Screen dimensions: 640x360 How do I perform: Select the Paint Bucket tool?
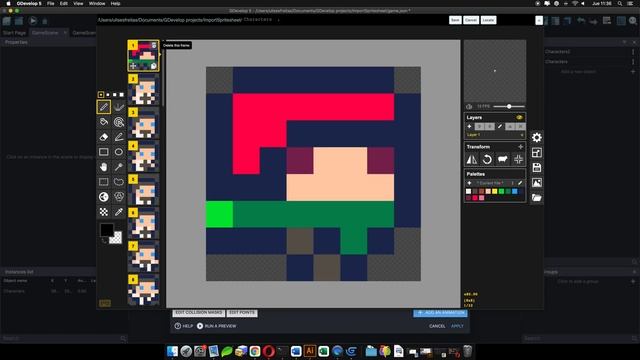104,122
